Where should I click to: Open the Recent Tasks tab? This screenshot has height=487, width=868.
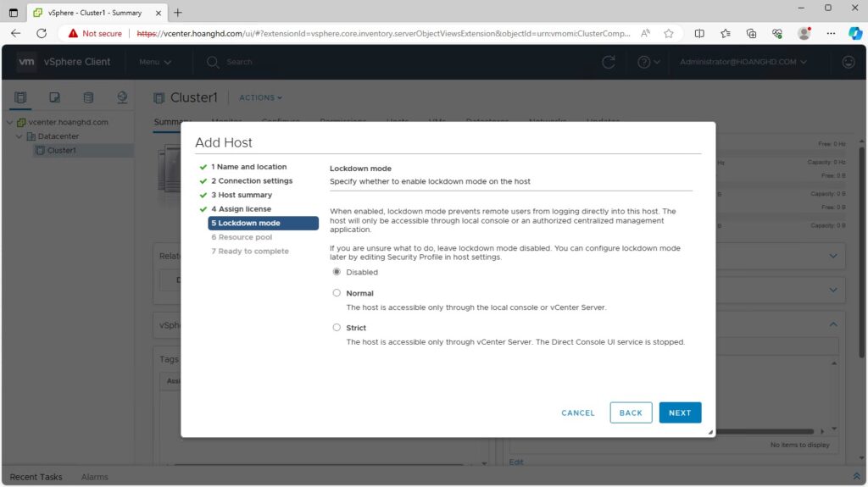[36, 477]
